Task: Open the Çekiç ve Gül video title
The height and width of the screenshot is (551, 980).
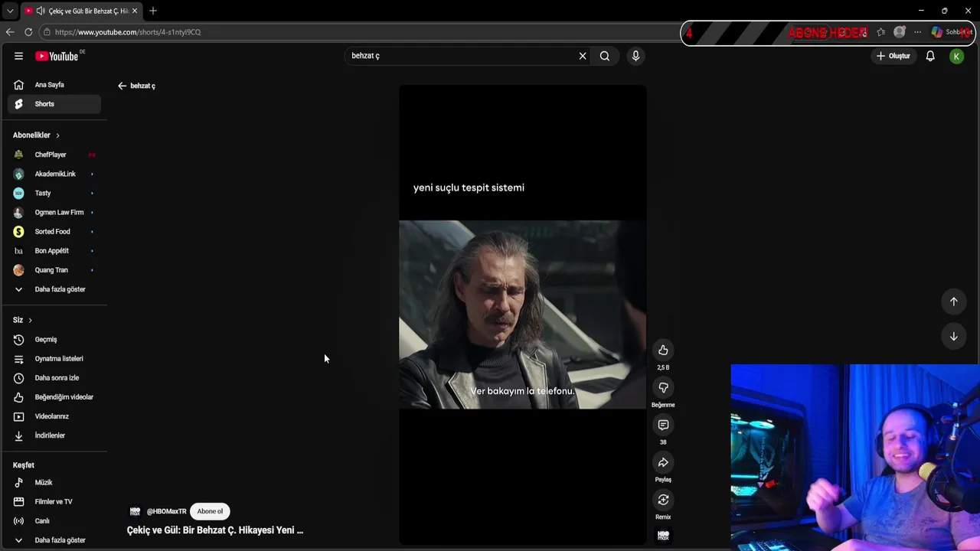Action: pyautogui.click(x=215, y=530)
